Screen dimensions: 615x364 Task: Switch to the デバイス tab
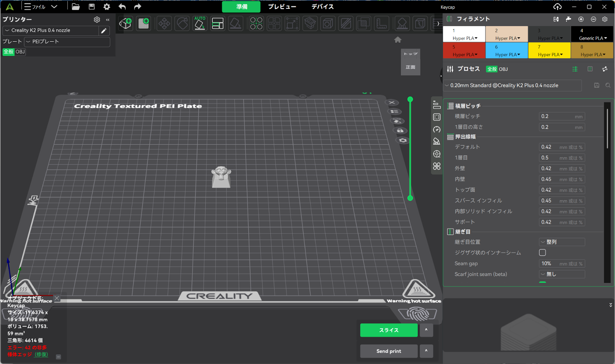tap(322, 7)
